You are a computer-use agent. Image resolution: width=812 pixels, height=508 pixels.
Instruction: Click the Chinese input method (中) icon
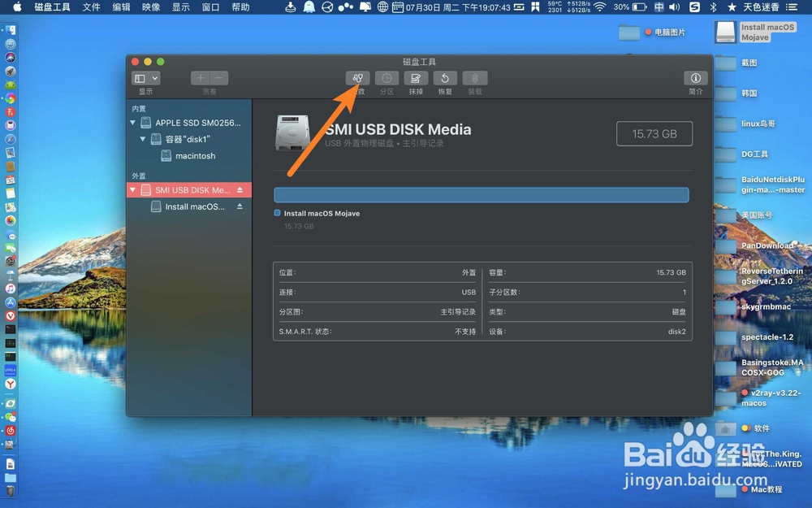point(659,7)
